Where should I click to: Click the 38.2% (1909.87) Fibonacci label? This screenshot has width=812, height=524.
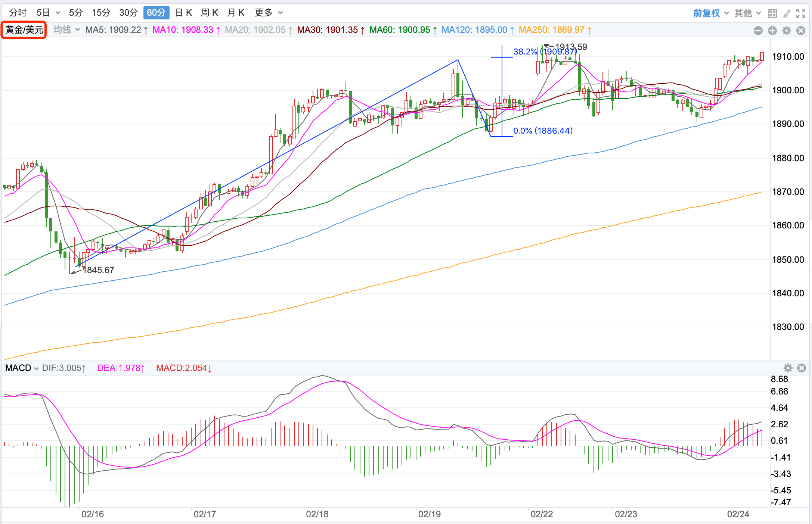pyautogui.click(x=545, y=52)
